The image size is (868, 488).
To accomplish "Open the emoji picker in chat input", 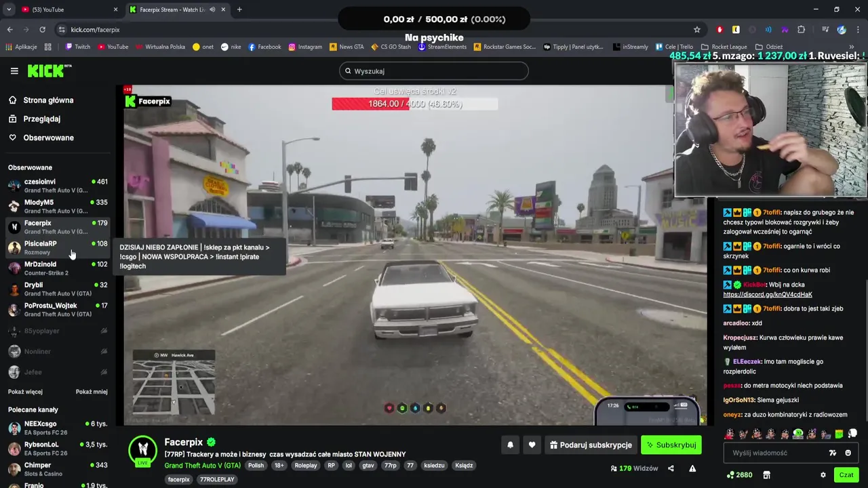I will [x=848, y=453].
